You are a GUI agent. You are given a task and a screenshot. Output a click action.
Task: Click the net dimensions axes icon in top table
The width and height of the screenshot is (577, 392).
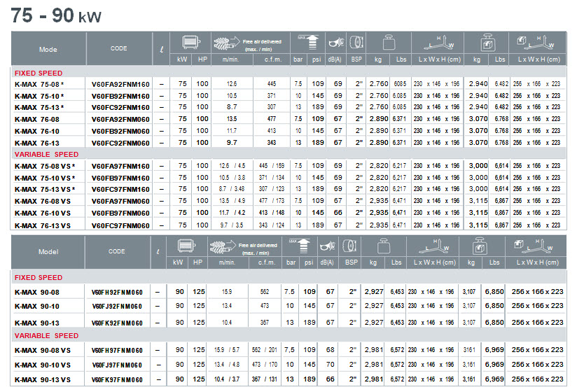(x=438, y=43)
